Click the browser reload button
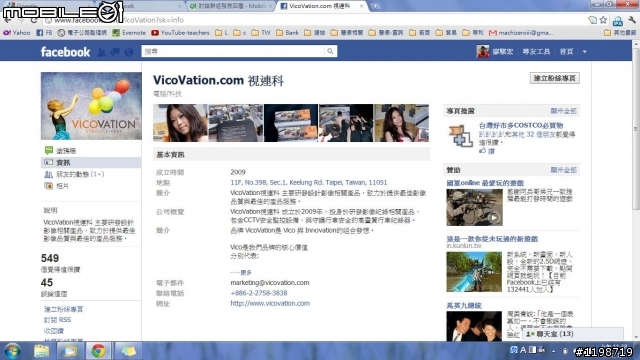The image size is (640, 360). 34,20
